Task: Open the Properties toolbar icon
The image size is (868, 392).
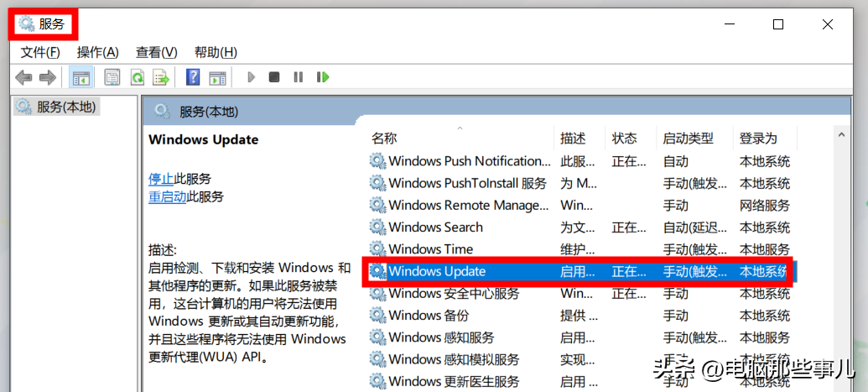Action: (x=112, y=77)
